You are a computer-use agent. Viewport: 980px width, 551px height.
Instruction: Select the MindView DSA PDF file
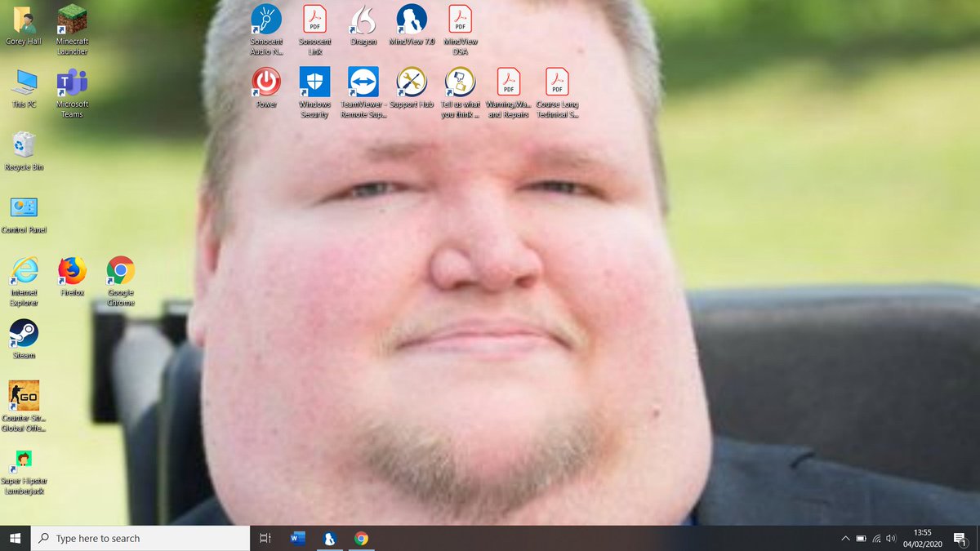coord(460,29)
